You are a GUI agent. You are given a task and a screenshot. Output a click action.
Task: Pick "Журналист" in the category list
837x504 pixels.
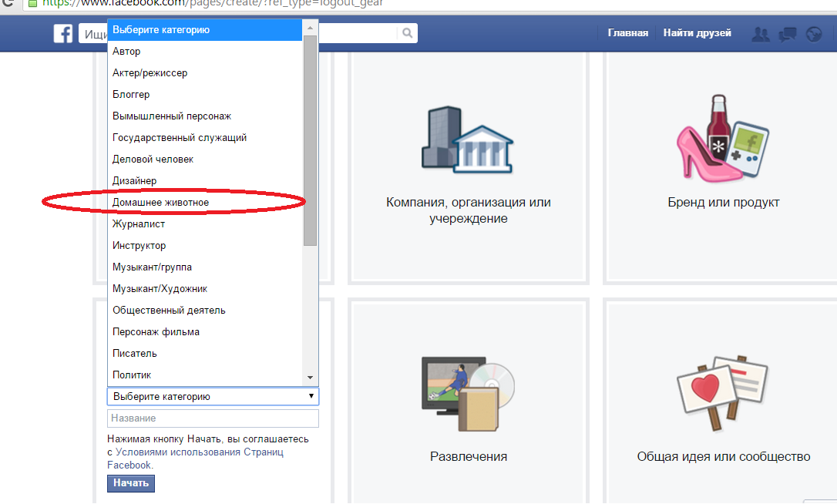point(139,224)
